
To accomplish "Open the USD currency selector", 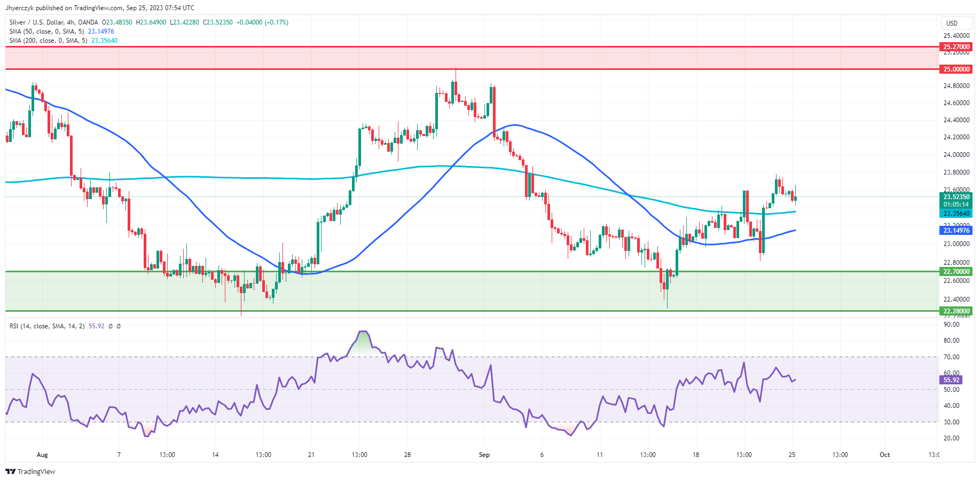I will [952, 23].
